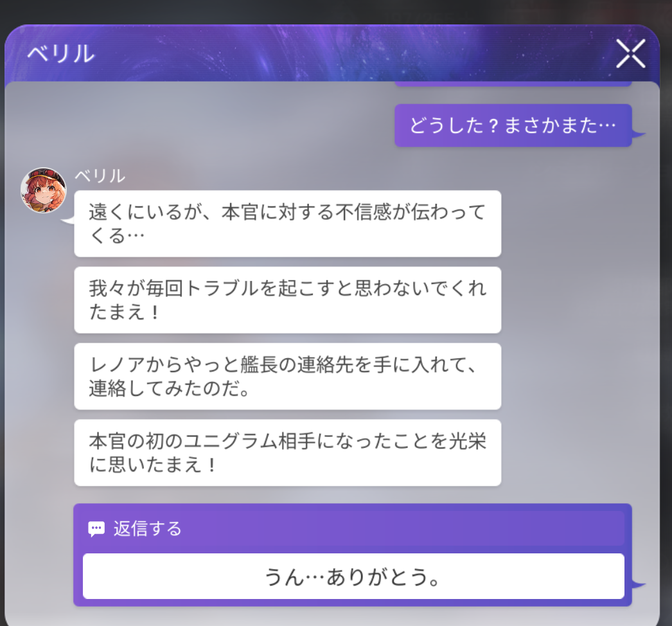
Task: Tap the message mentioning ユニグラム相手
Action: [288, 452]
